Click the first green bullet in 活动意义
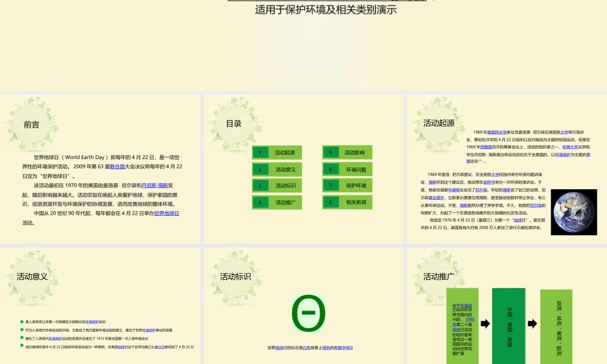The width and height of the screenshot is (607, 364). (21, 322)
